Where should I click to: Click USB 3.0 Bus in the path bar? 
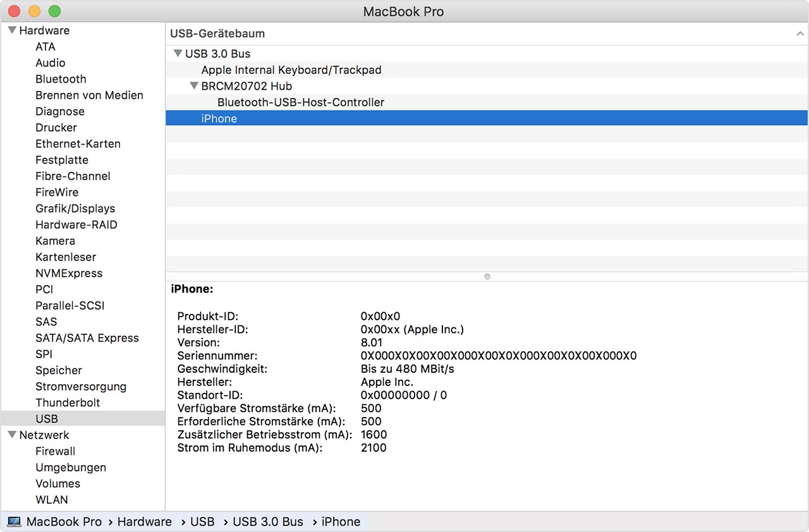coord(268,522)
